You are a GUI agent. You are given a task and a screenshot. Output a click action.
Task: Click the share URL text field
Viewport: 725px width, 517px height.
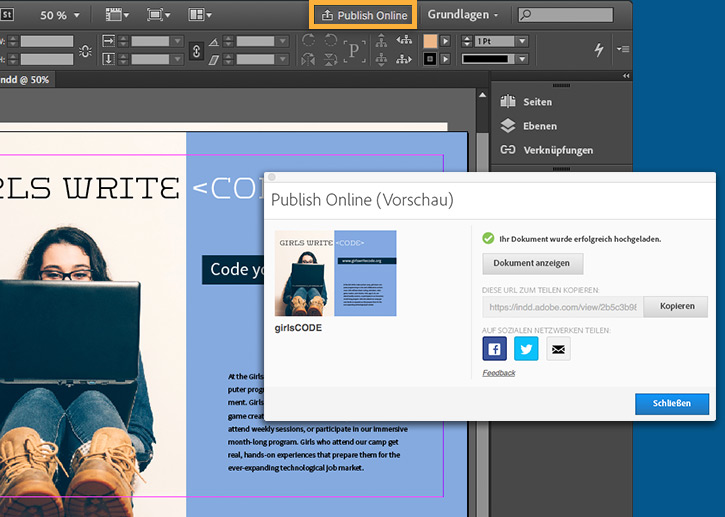coord(562,307)
